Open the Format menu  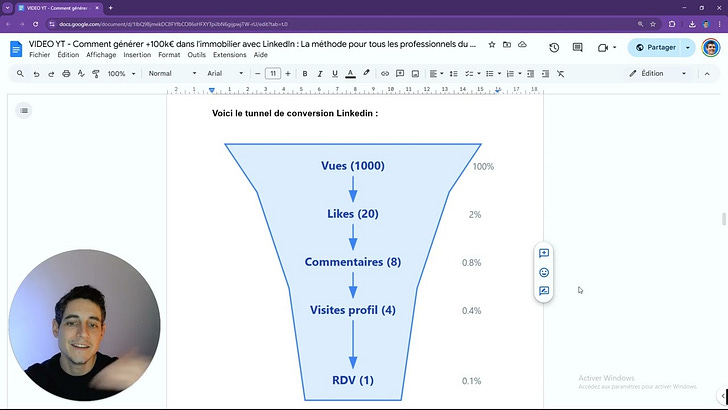169,55
